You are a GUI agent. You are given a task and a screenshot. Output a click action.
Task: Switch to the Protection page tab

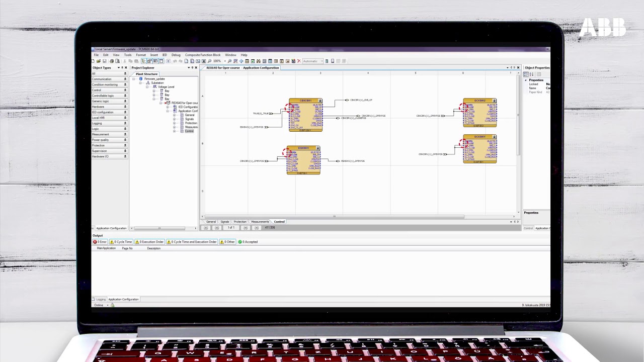pyautogui.click(x=240, y=222)
